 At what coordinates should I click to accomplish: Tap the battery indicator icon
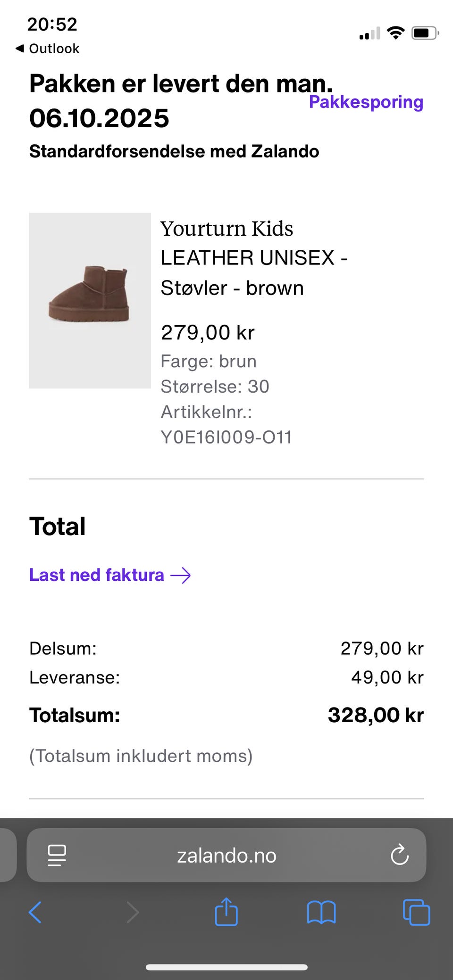tap(425, 33)
